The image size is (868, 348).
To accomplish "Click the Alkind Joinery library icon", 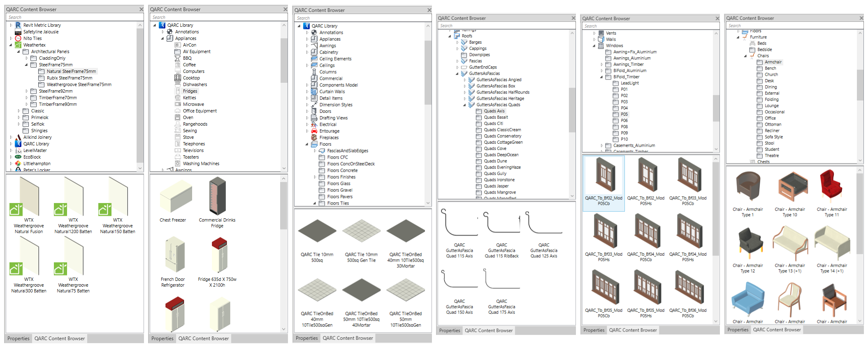I will [18, 137].
